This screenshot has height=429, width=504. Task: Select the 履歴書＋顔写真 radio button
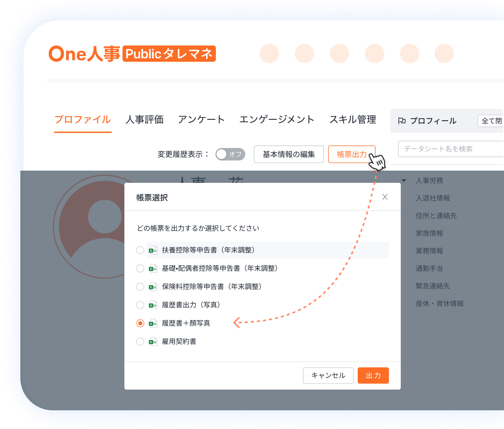(x=140, y=323)
